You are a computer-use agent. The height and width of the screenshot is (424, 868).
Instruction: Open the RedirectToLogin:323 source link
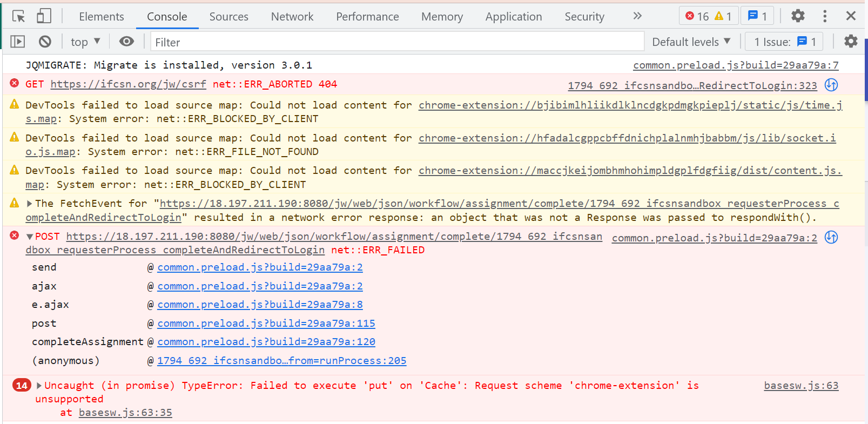click(x=692, y=85)
